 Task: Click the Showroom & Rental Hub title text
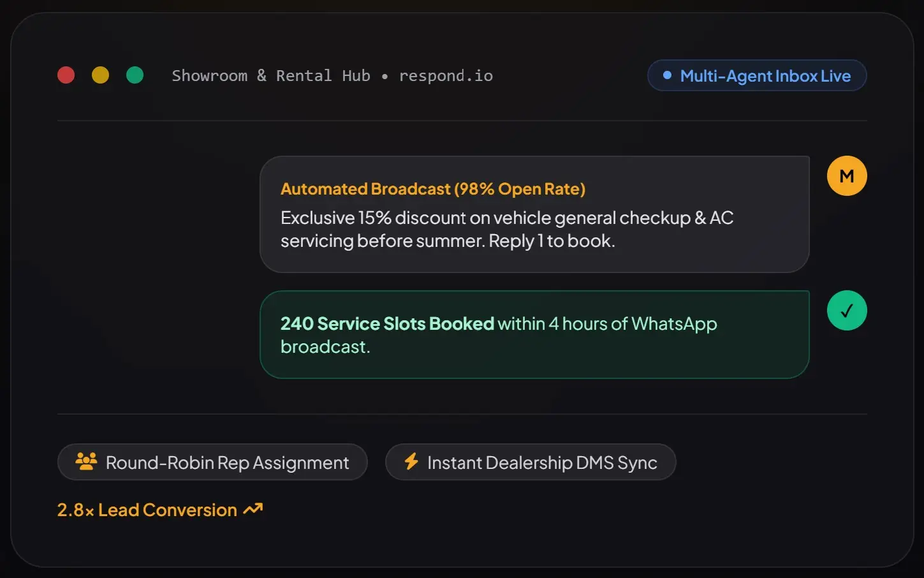coord(271,76)
